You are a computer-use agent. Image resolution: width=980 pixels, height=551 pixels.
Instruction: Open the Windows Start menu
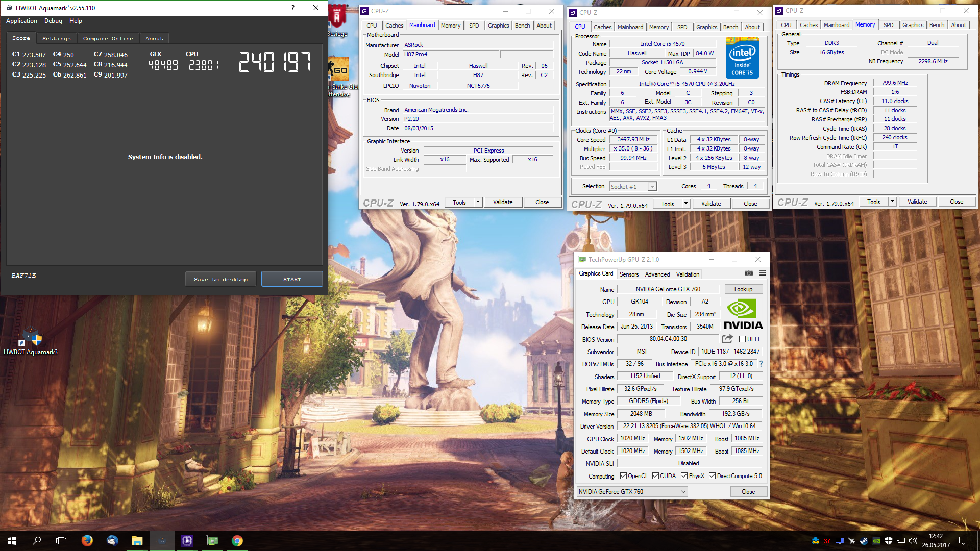coord(12,541)
